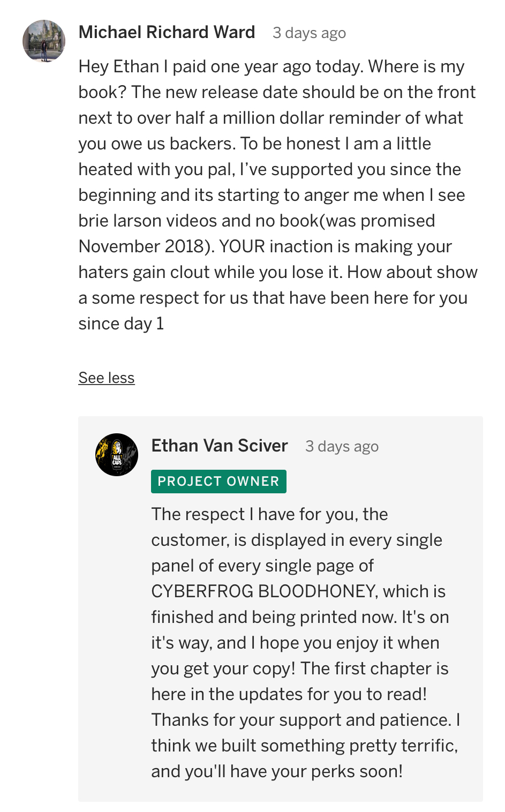
Task: Click the timestamp on Michael's comment
Action: pyautogui.click(x=309, y=33)
